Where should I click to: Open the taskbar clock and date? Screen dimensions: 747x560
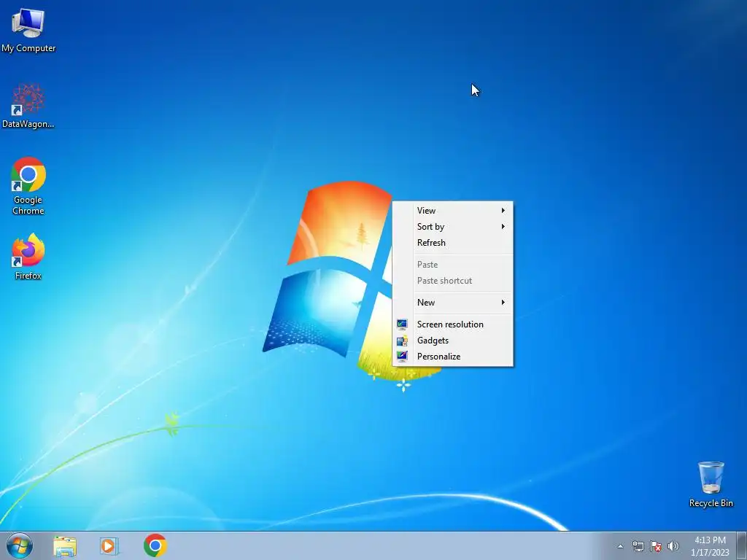tap(710, 546)
